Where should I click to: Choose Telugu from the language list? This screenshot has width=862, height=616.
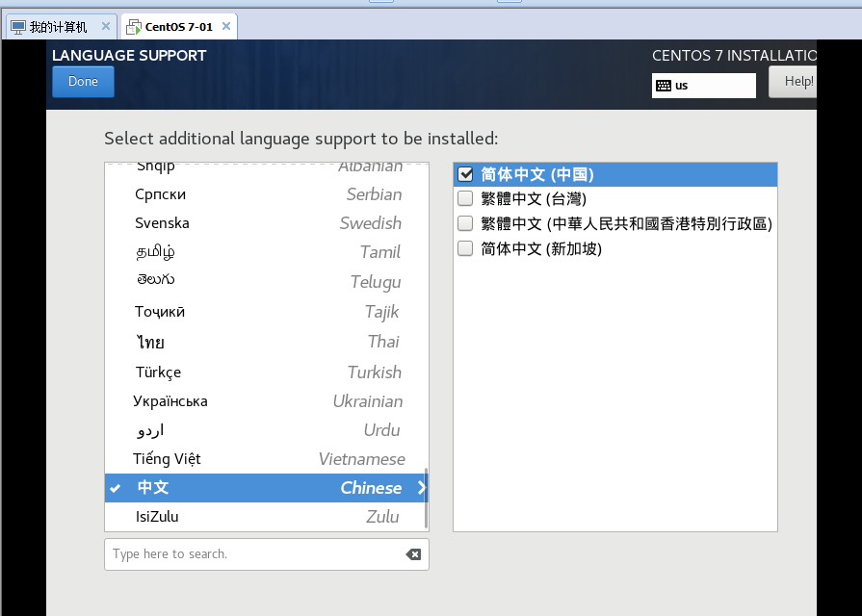tap(267, 281)
